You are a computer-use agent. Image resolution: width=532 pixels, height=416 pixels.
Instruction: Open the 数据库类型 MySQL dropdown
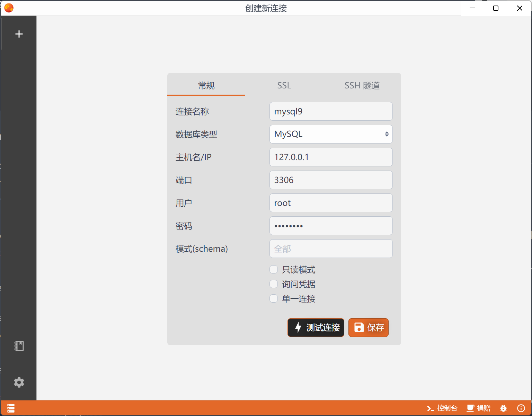pos(331,134)
